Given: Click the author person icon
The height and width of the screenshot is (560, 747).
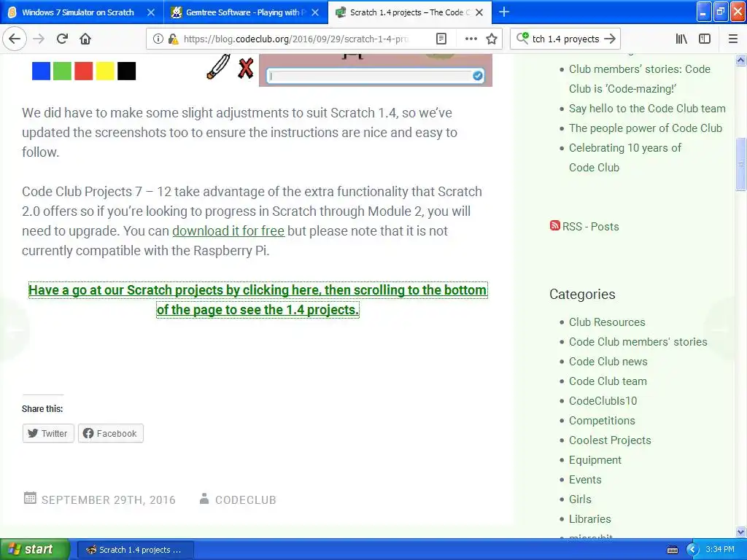Looking at the screenshot, I should pyautogui.click(x=204, y=499).
